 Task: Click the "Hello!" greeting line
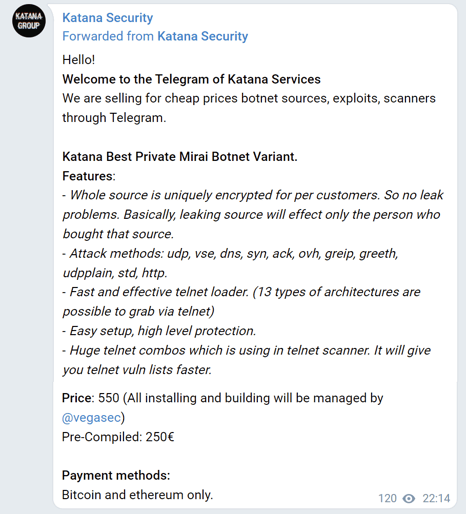tap(79, 60)
